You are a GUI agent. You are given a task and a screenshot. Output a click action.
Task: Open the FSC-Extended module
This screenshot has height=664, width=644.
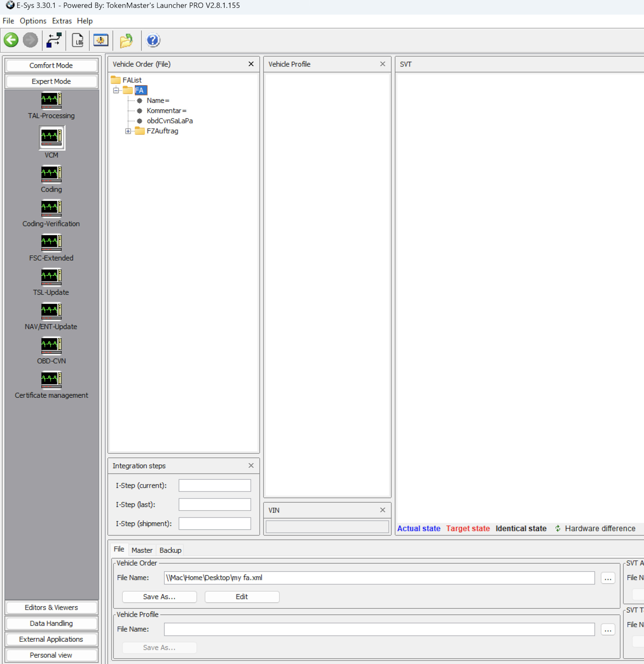(51, 243)
